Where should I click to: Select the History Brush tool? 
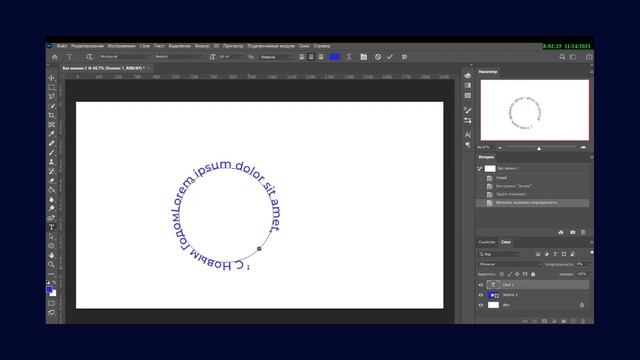coord(51,171)
